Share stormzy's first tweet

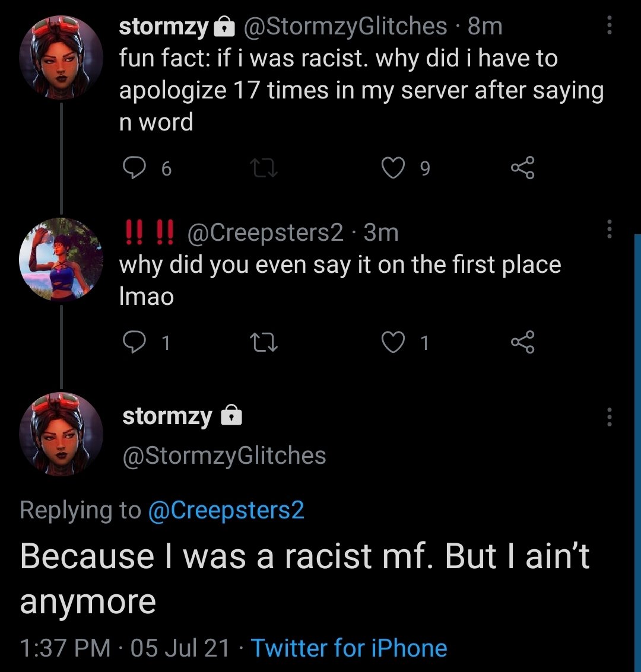(523, 169)
